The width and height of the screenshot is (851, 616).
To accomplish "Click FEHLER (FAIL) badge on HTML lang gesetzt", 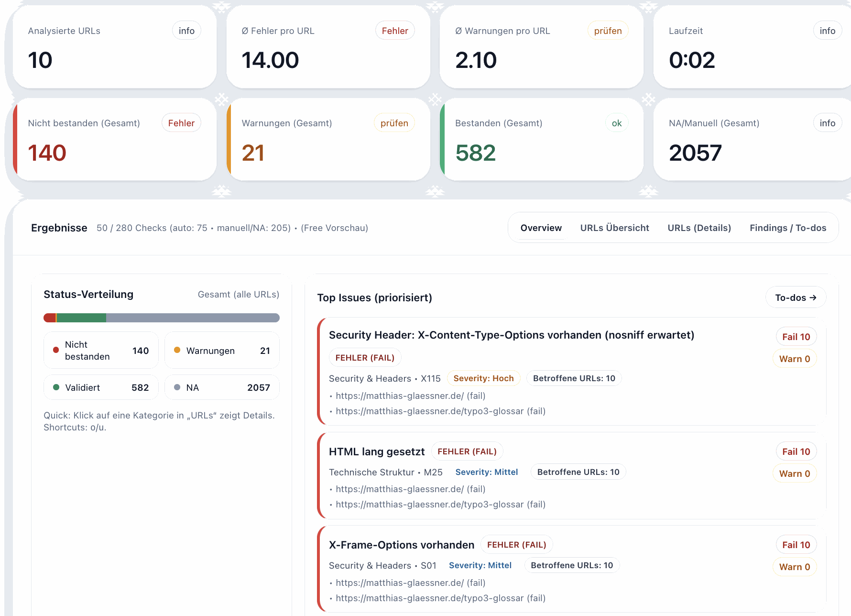I will (x=467, y=451).
